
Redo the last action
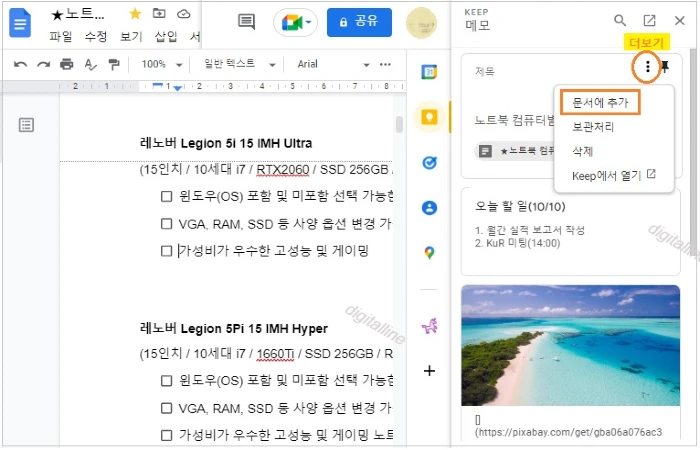pyautogui.click(x=43, y=65)
